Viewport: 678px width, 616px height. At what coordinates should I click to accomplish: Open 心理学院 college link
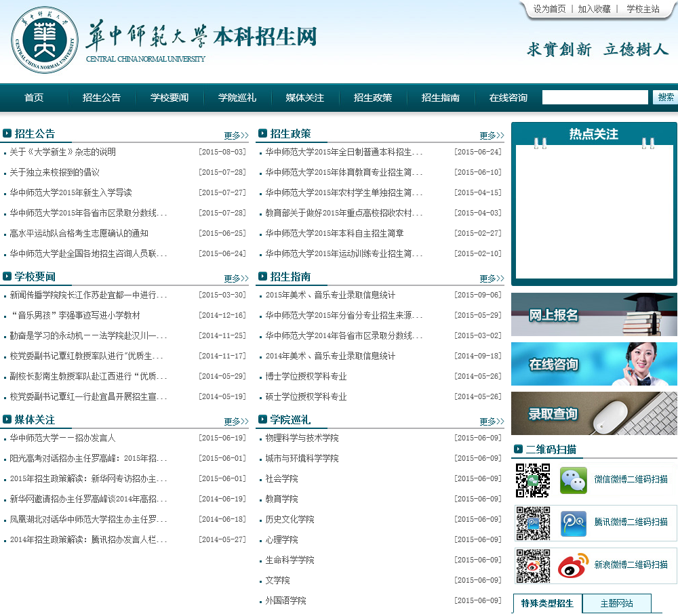click(281, 540)
